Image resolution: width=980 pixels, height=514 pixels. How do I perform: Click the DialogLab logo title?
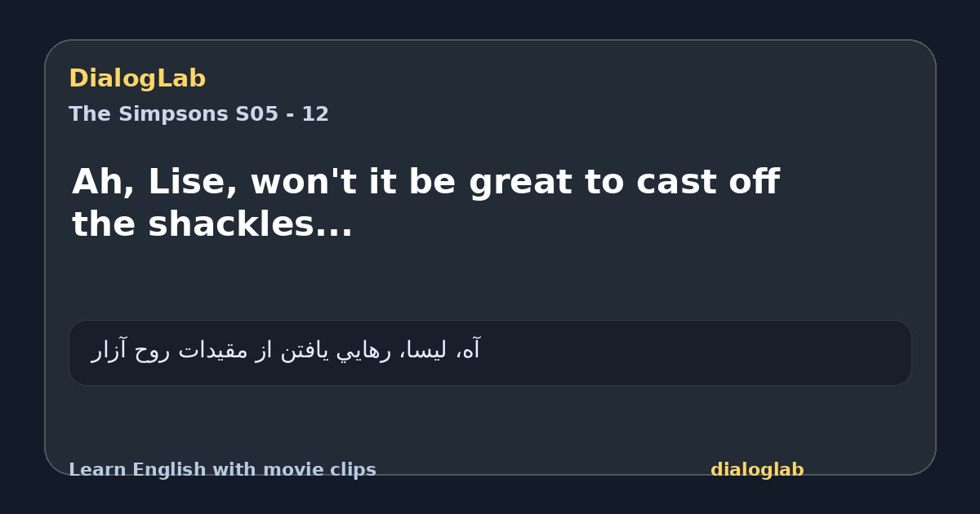[137, 78]
